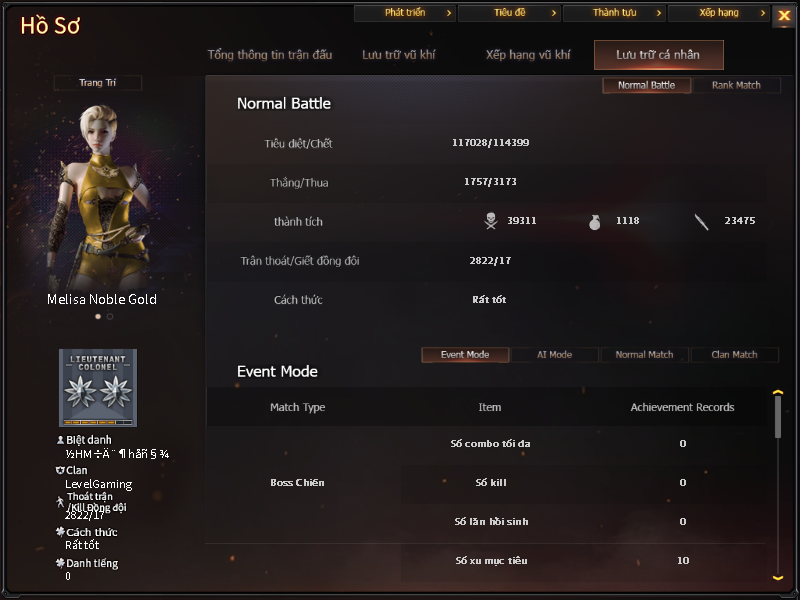Click the Biệt danh person icon
This screenshot has height=600, width=800.
60,439
